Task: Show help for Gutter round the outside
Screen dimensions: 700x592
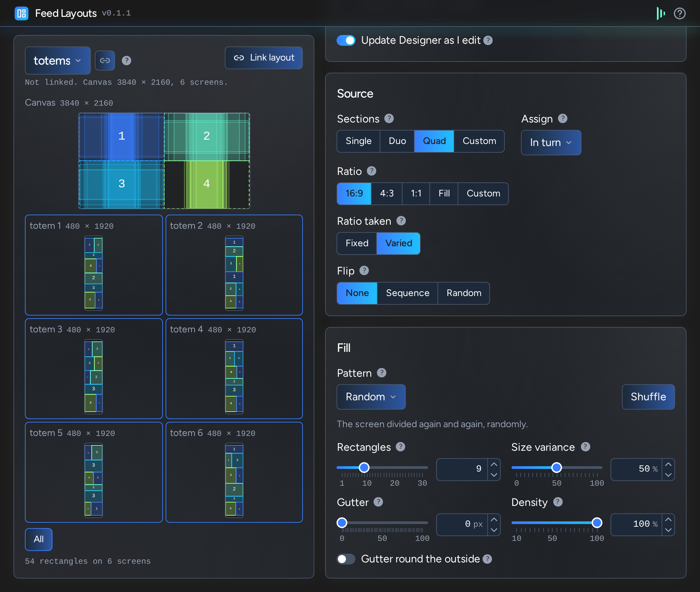Action: 487,559
